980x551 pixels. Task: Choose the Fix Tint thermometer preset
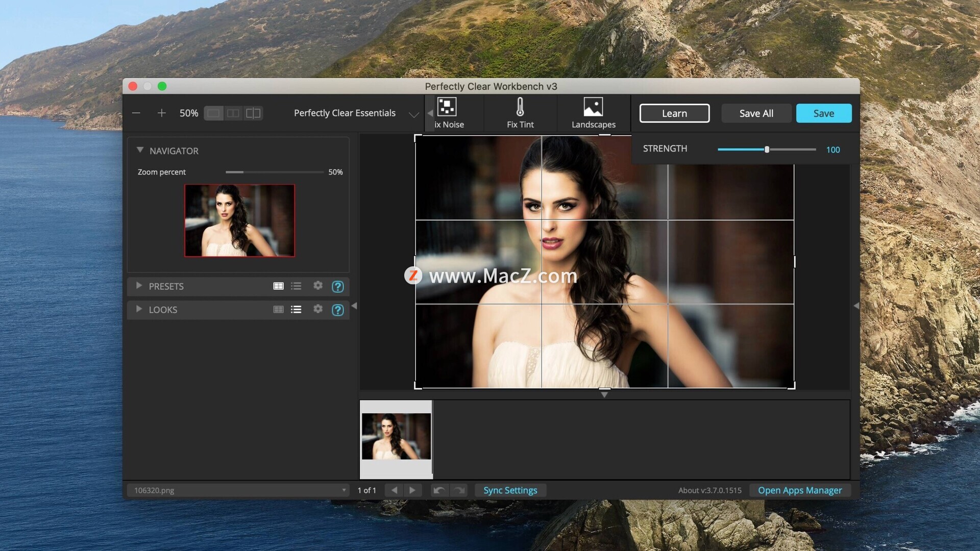click(520, 113)
